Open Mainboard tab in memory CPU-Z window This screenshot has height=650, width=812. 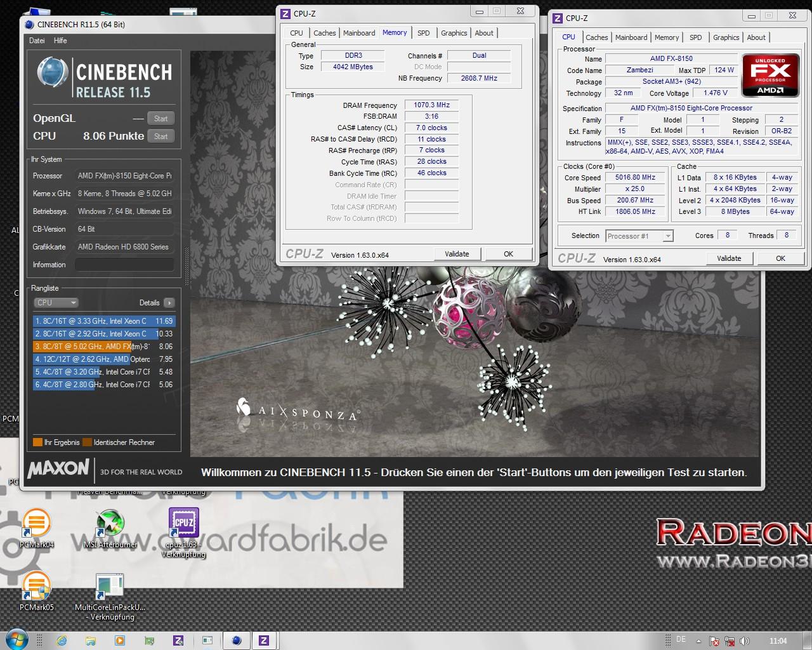click(x=359, y=33)
